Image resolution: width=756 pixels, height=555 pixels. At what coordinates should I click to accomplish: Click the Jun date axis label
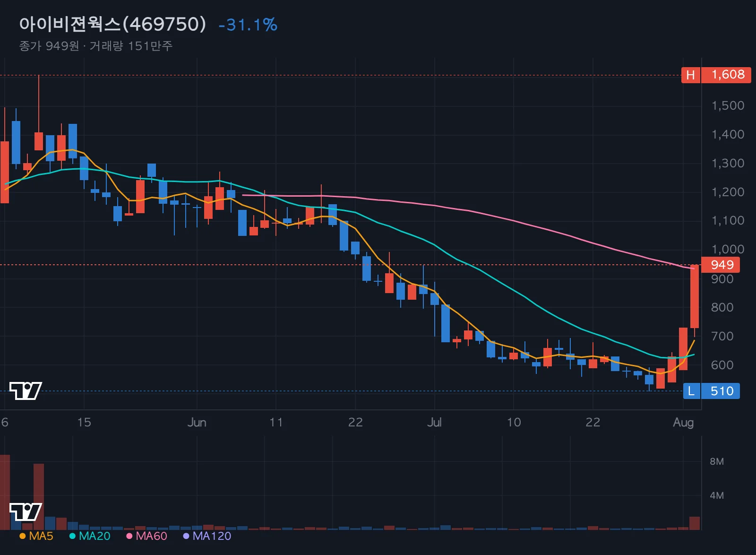[197, 422]
